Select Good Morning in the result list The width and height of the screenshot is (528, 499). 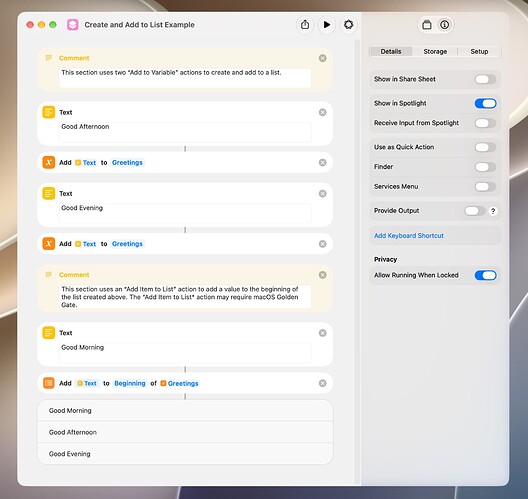pyautogui.click(x=185, y=410)
